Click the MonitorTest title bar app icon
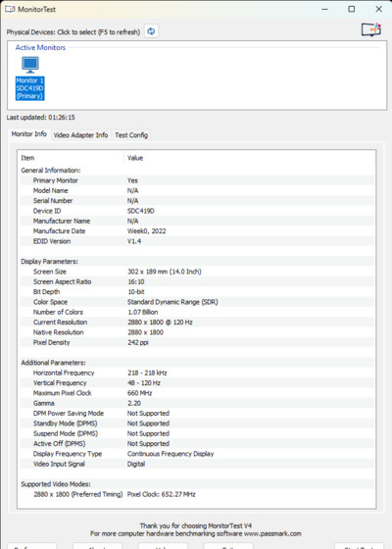The image size is (392, 549). point(10,10)
